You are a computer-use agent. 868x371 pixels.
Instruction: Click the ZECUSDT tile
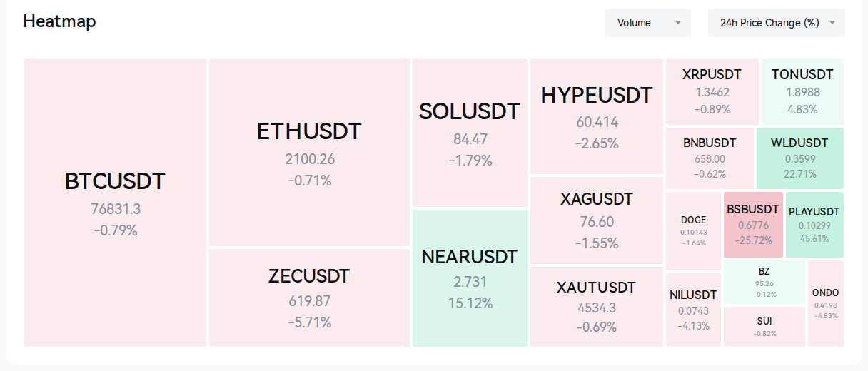click(x=310, y=298)
